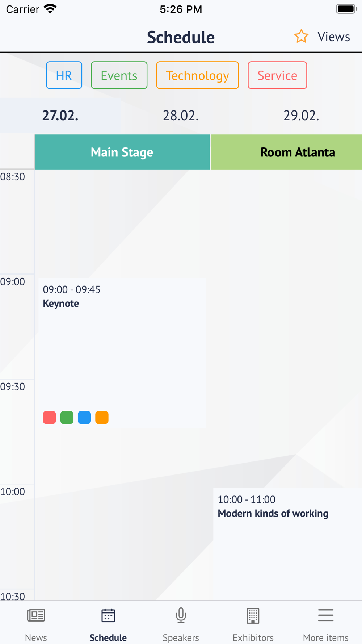
Task: Open the More items hamburger icon
Action: (326, 615)
